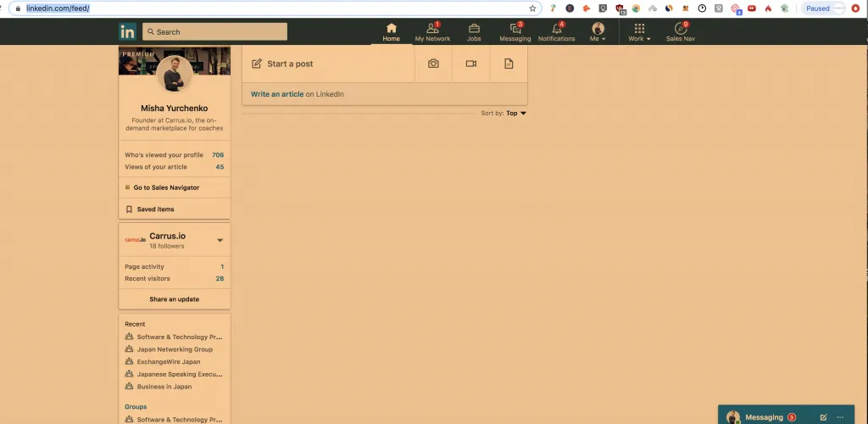Viewport: 868px width, 424px height.
Task: Open Views of your article stats
Action: [175, 166]
